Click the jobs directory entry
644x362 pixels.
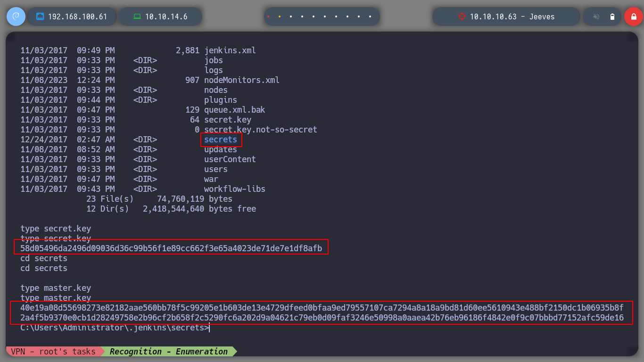[214, 60]
